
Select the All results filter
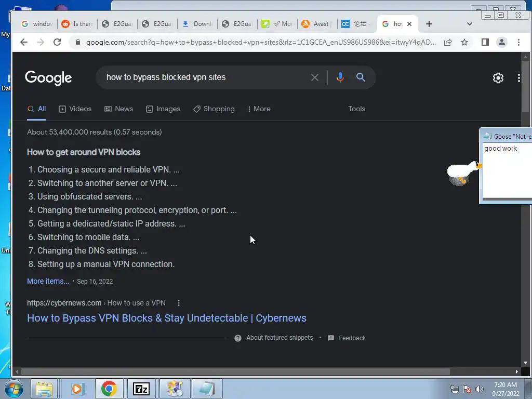[x=36, y=109]
